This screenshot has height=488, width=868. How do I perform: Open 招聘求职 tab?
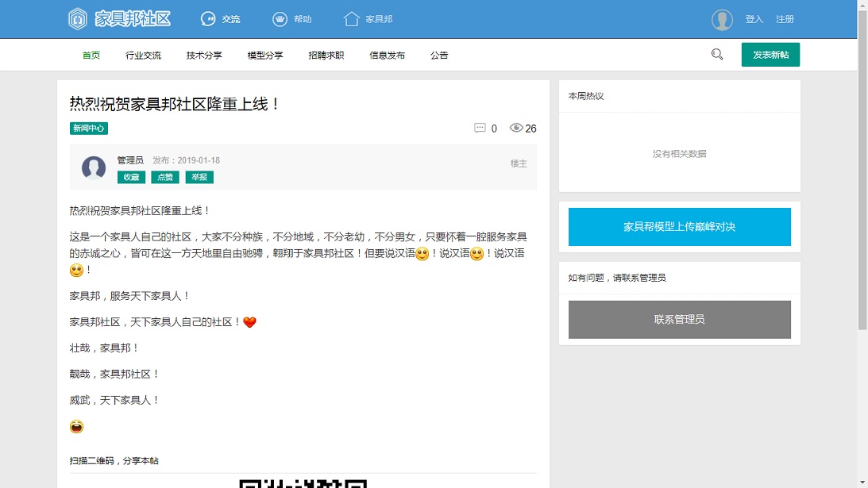(326, 56)
